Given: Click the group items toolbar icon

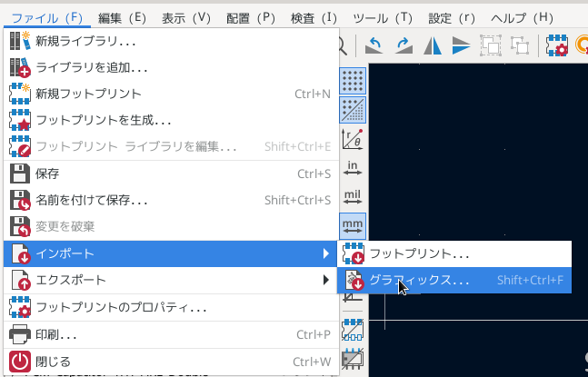Looking at the screenshot, I should [491, 45].
